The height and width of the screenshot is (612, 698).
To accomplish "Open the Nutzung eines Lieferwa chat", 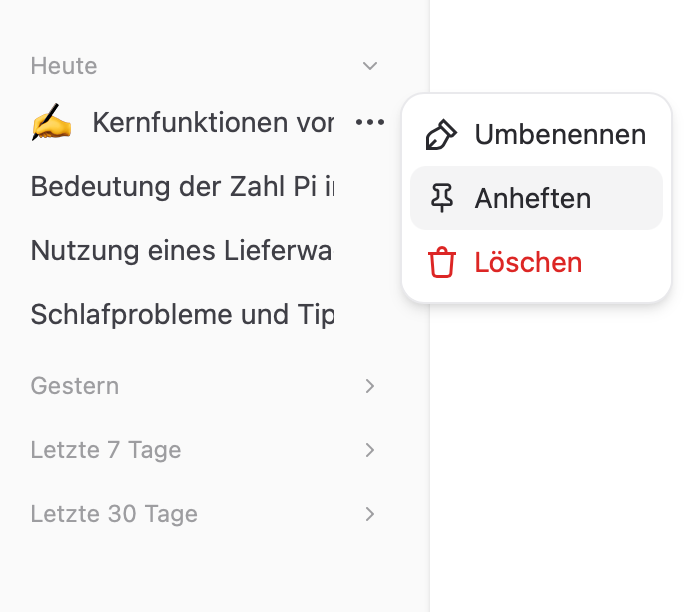I will pyautogui.click(x=181, y=250).
